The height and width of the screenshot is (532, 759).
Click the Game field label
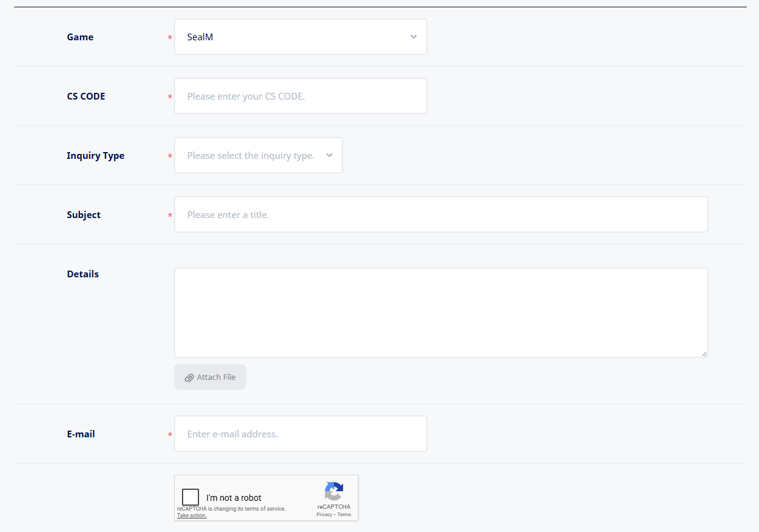click(x=80, y=37)
